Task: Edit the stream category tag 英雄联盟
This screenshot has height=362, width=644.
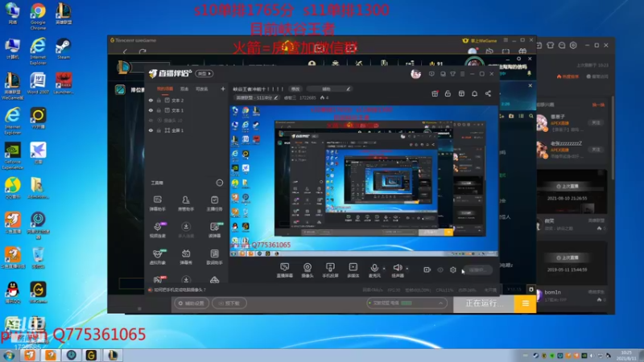Action: point(257,97)
